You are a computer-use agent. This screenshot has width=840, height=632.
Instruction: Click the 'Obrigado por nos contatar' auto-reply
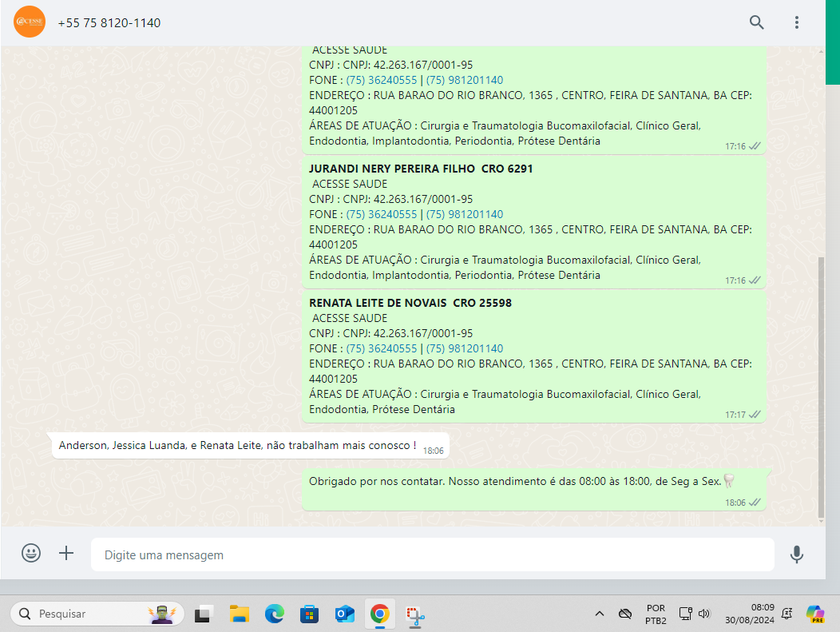(534, 490)
